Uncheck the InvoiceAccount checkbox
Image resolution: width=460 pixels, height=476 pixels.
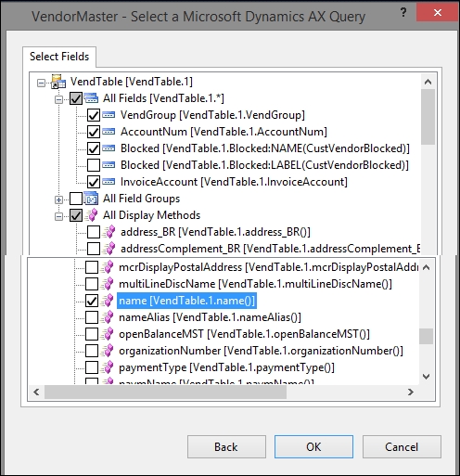[x=94, y=182]
